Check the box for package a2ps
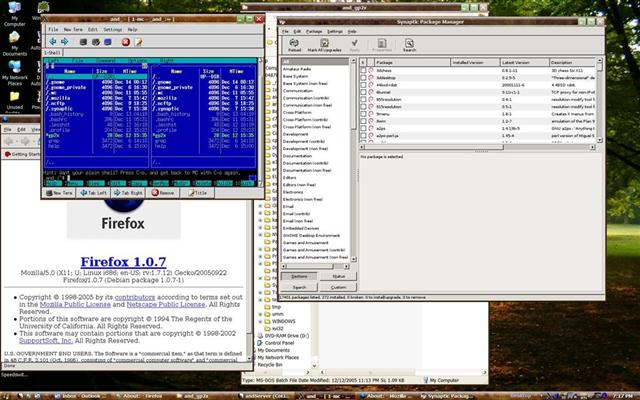Viewport: 640px width, 400px height. click(363, 129)
